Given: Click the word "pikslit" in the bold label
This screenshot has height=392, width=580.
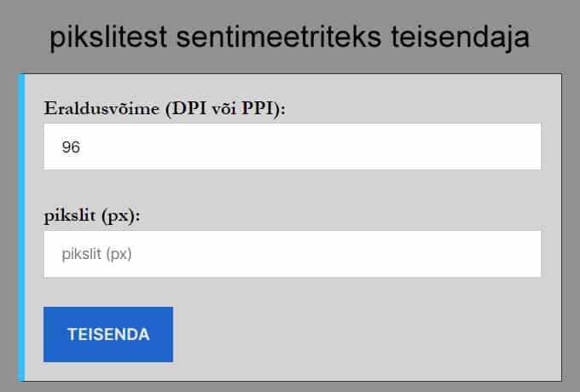Looking at the screenshot, I should coord(71,216).
